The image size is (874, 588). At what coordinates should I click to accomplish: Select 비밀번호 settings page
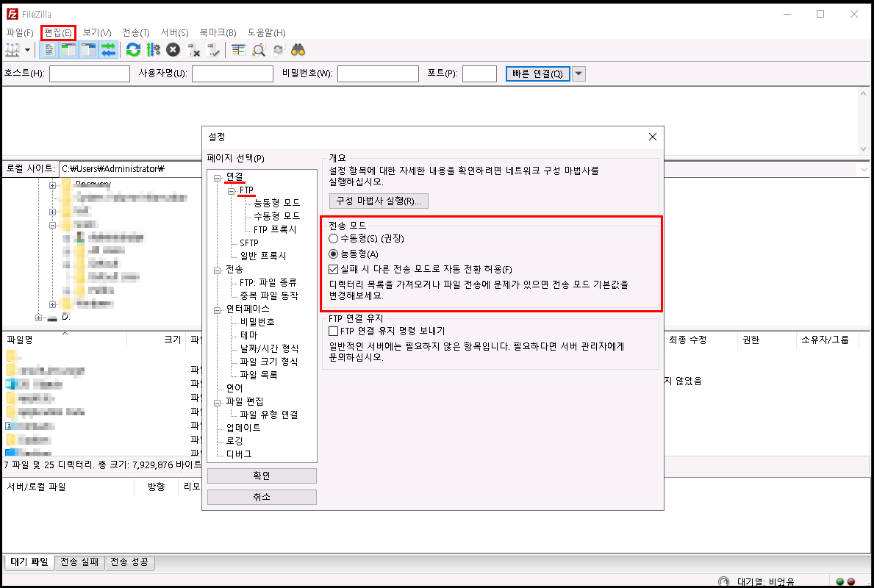click(257, 322)
